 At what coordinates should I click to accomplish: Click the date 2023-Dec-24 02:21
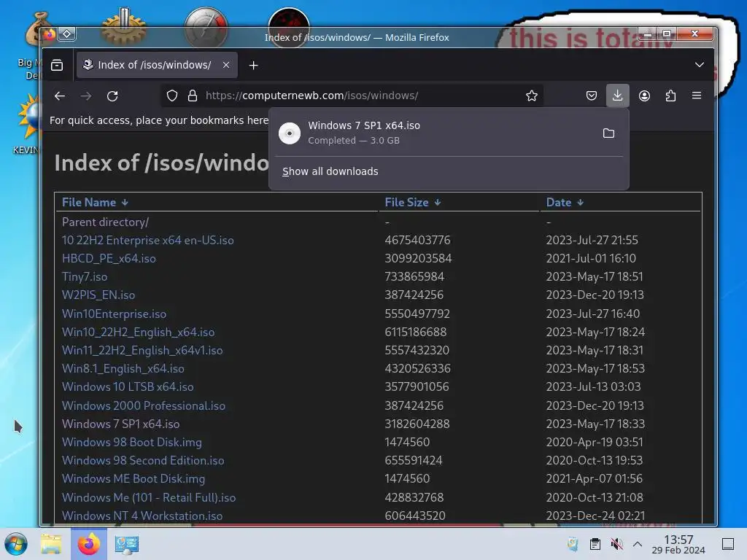[x=595, y=516]
